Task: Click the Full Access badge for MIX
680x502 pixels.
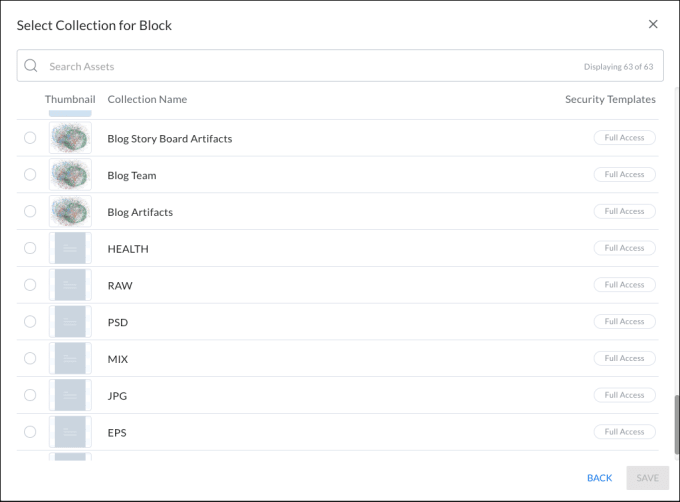Action: [x=624, y=358]
